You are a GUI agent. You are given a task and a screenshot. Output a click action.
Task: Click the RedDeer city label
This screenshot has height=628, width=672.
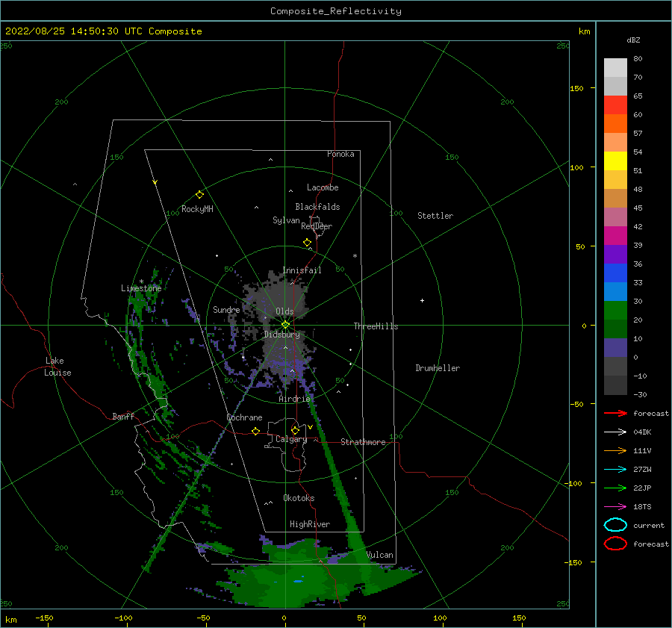click(317, 226)
